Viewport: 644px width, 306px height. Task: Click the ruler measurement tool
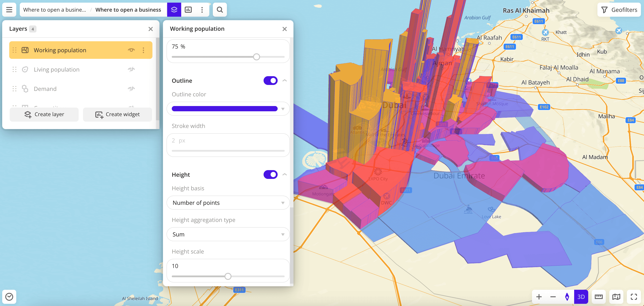pyautogui.click(x=599, y=297)
